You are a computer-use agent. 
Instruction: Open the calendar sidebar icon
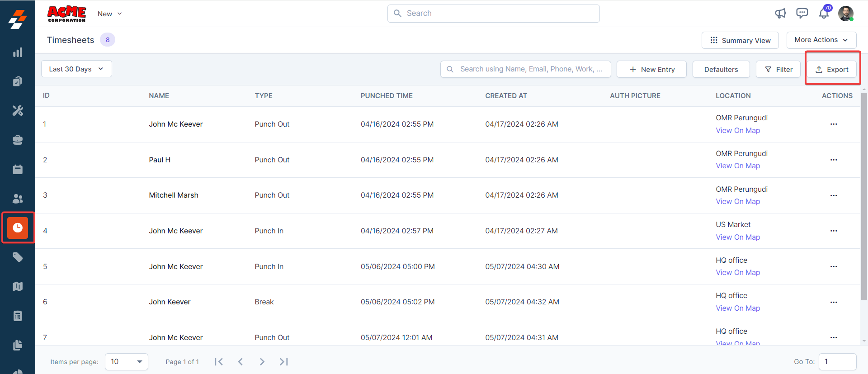click(x=18, y=169)
